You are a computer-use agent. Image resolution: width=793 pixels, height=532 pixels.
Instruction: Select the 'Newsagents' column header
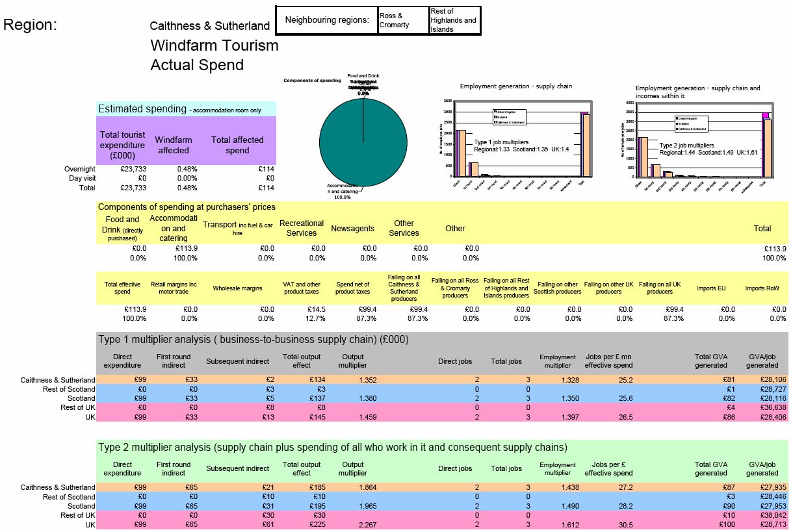pos(352,229)
